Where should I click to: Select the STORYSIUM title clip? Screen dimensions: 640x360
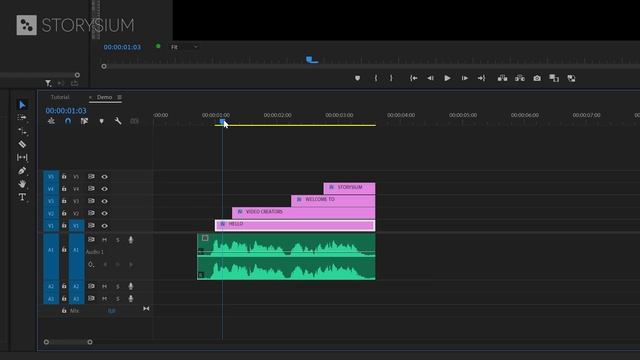pyautogui.click(x=349, y=188)
